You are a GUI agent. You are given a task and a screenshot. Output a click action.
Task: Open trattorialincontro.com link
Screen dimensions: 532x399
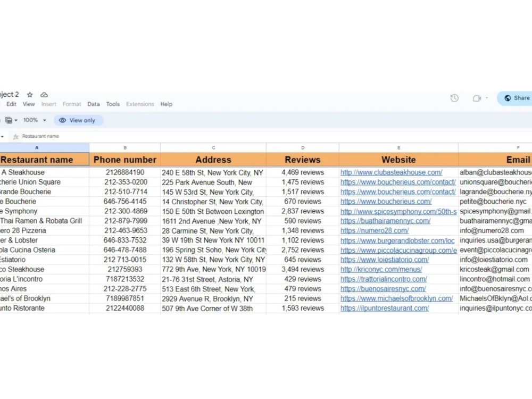click(384, 279)
